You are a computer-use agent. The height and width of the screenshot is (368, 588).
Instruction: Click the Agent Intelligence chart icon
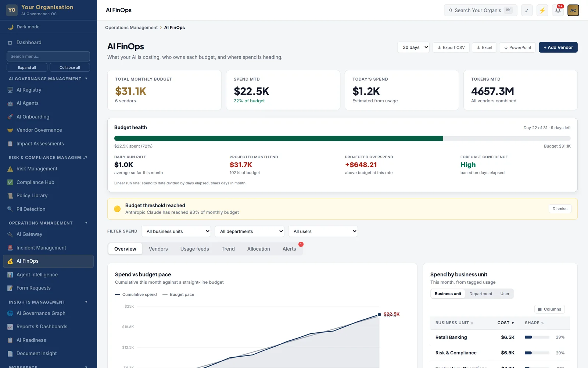[10, 275]
